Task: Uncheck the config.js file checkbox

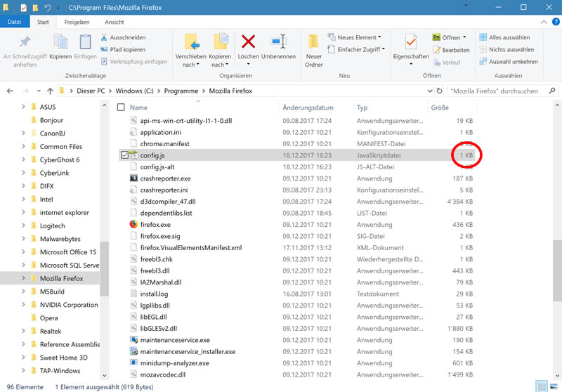Action: click(x=124, y=155)
